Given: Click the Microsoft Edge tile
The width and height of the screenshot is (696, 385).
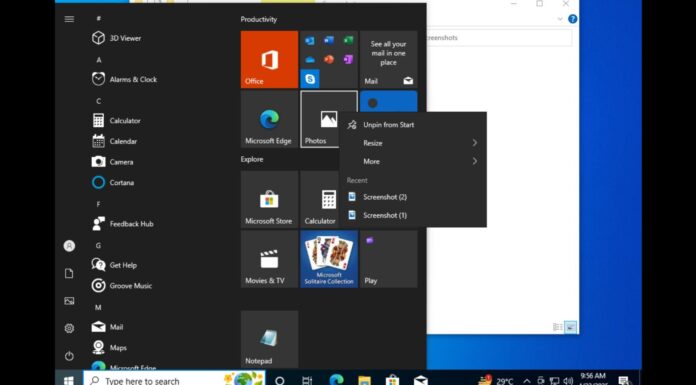Looking at the screenshot, I should pos(269,119).
